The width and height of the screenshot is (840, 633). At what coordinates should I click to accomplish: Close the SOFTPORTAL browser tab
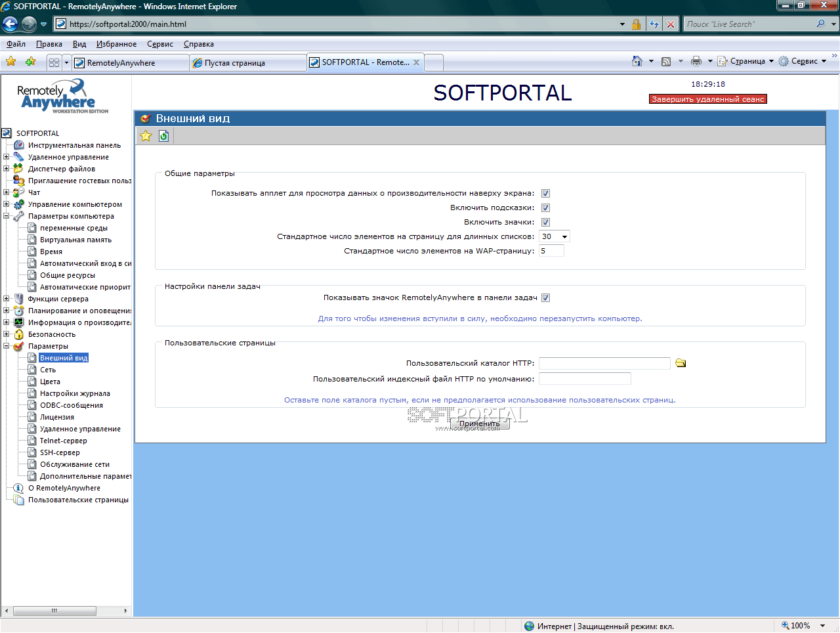click(416, 62)
